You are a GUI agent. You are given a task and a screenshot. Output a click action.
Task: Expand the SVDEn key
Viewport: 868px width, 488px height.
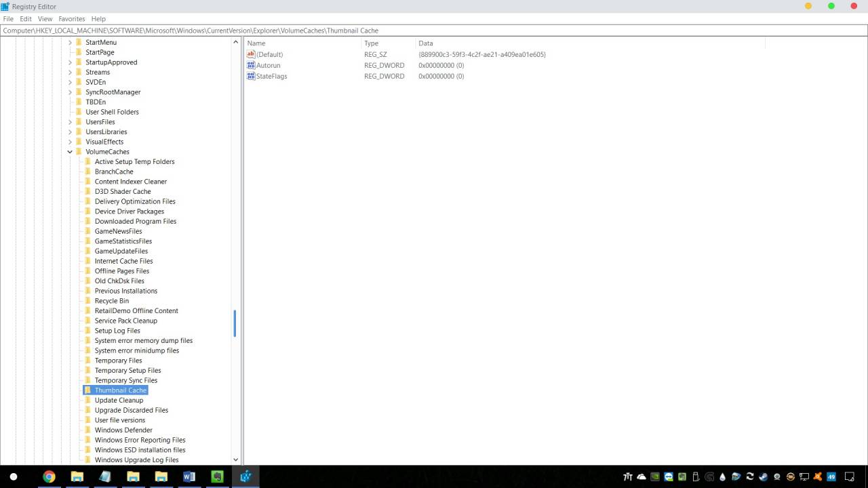pos(70,82)
